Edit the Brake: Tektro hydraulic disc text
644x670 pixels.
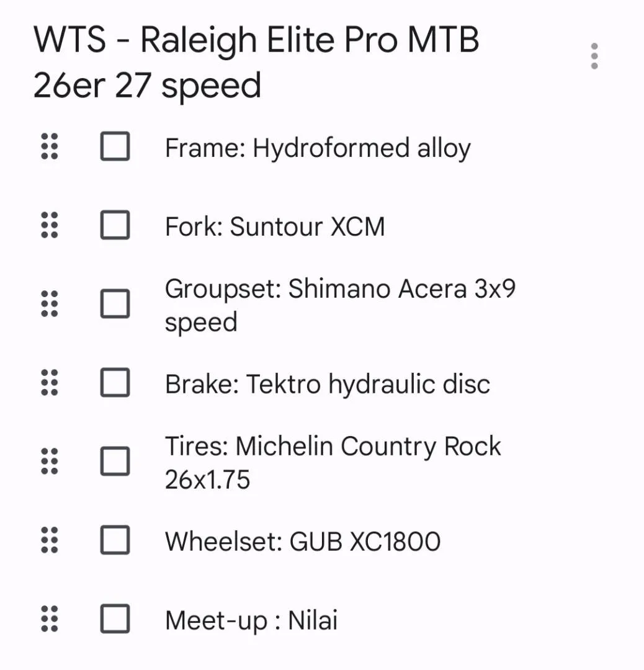(x=328, y=385)
